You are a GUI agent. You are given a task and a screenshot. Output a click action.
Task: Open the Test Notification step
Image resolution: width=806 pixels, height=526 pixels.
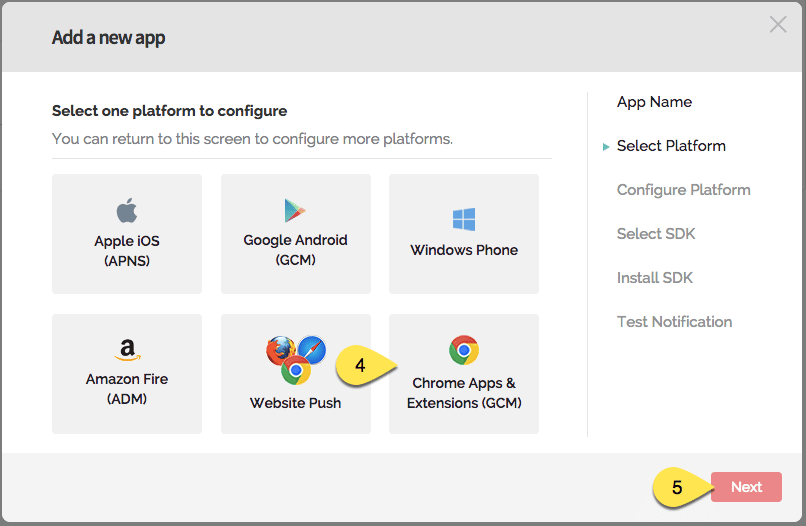tap(674, 322)
